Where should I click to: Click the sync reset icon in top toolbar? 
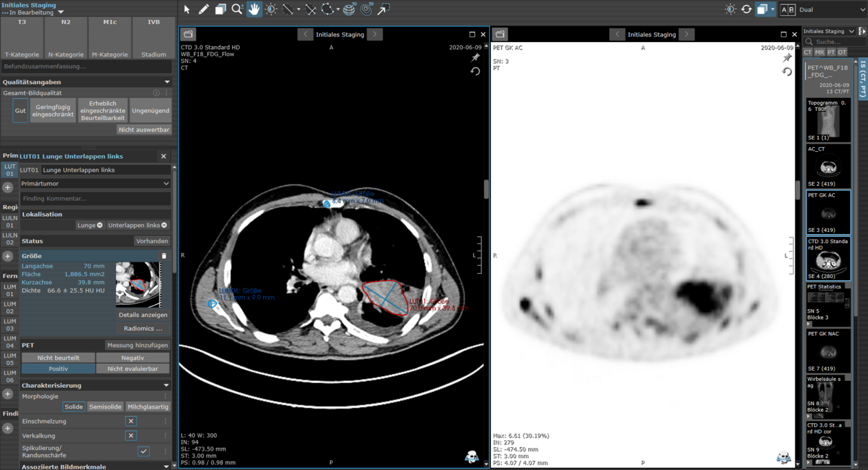(746, 9)
